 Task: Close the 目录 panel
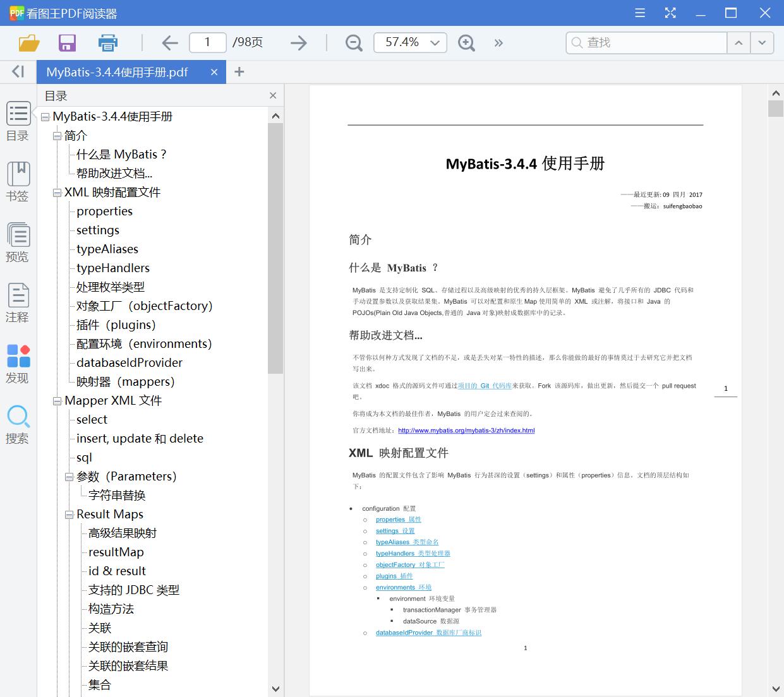[x=273, y=95]
